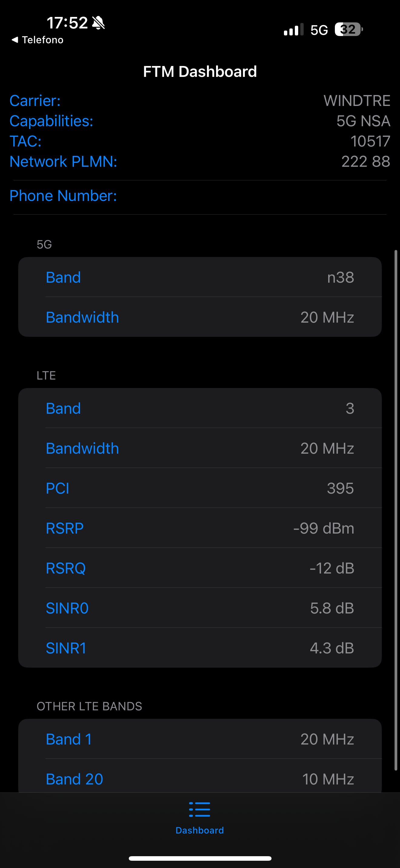Select the RSRQ -12 dB row

click(x=200, y=568)
